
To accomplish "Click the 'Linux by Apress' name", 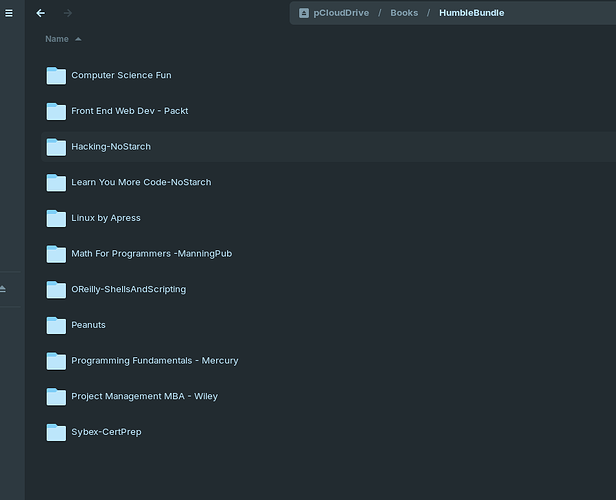I will pyautogui.click(x=106, y=218).
